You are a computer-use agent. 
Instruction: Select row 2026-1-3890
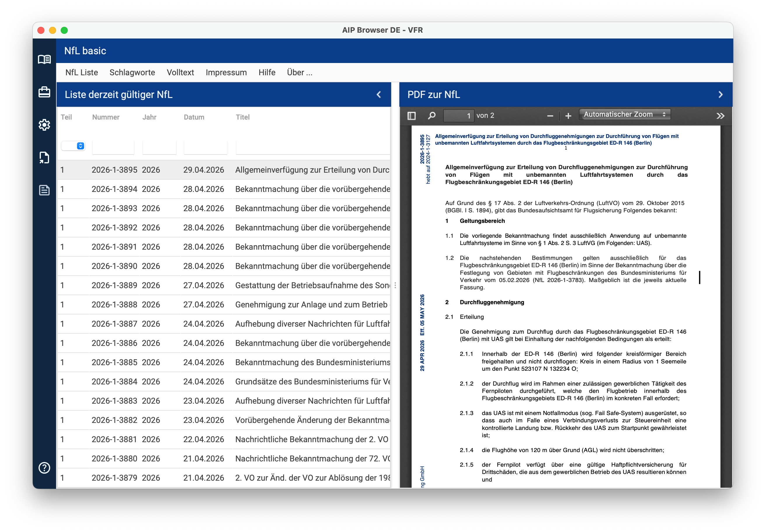coord(224,266)
